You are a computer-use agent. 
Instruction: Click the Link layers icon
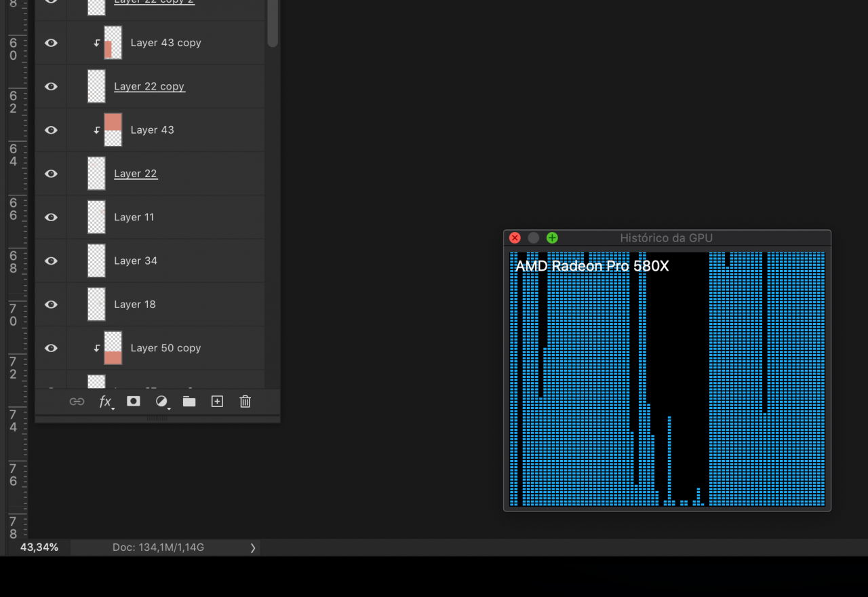coord(77,402)
